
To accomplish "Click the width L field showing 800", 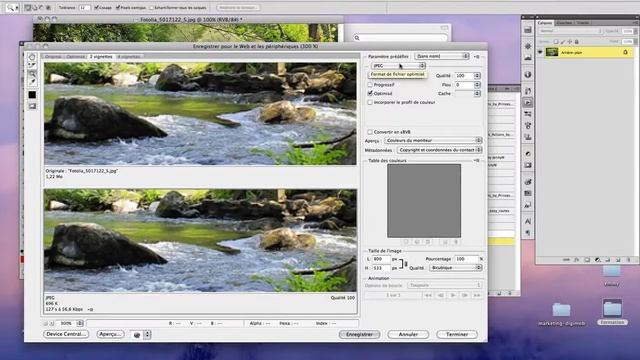I will click(381, 259).
